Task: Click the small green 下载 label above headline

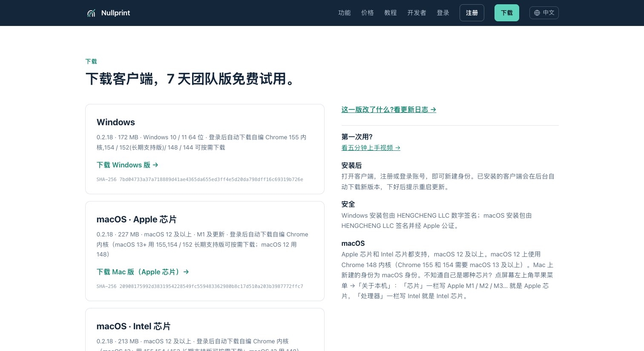Action: (x=91, y=61)
